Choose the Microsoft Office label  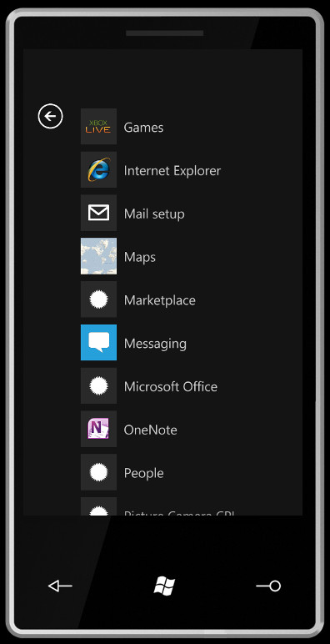(x=171, y=386)
